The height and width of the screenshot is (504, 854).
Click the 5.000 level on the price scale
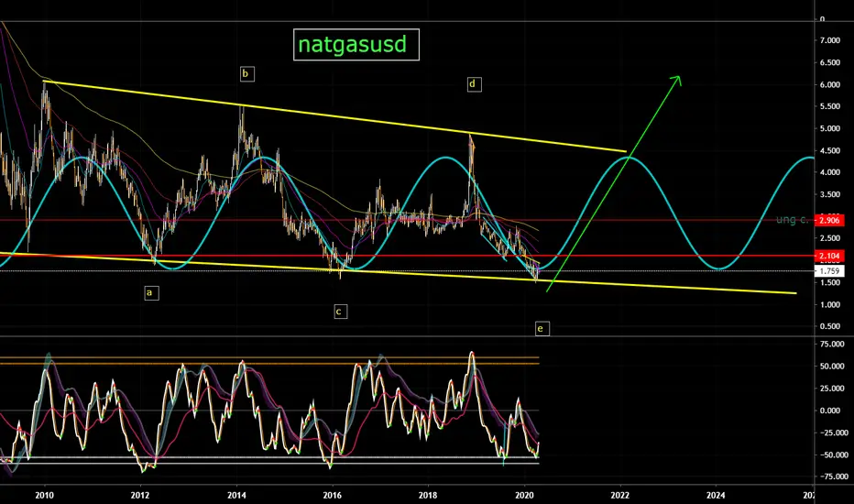pyautogui.click(x=830, y=128)
